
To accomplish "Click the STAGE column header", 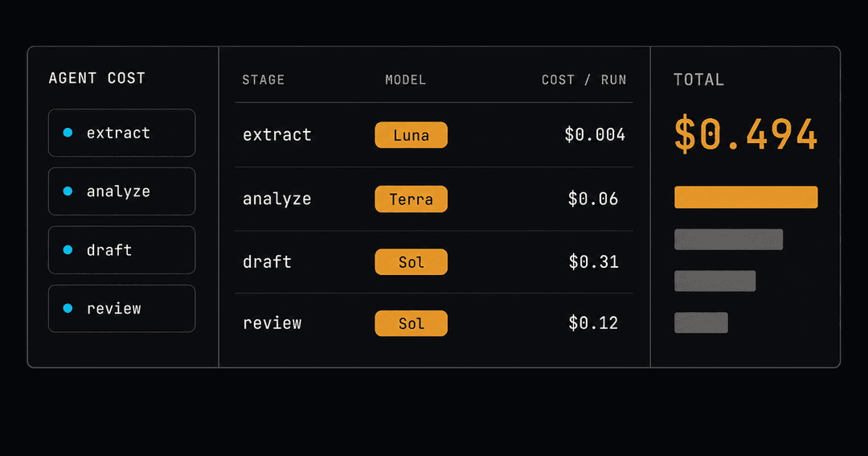I will tap(264, 80).
